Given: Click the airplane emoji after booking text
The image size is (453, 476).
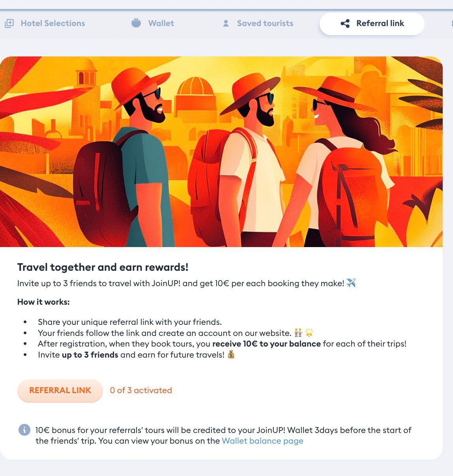Looking at the screenshot, I should 351,283.
